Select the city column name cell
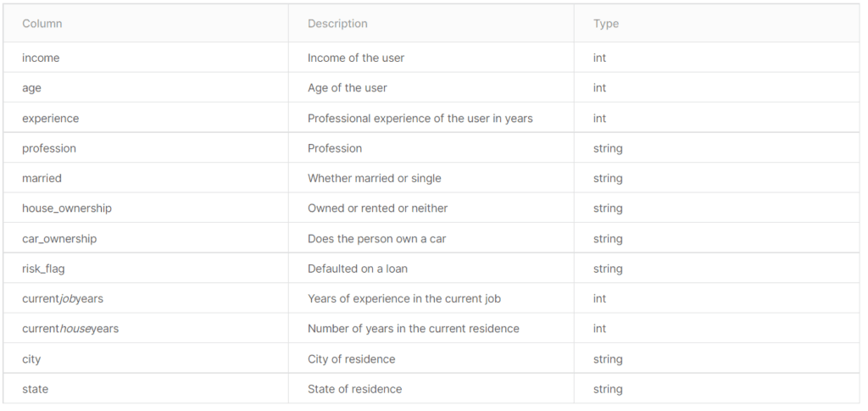Screen dimensions: 868x411 (x=31, y=359)
